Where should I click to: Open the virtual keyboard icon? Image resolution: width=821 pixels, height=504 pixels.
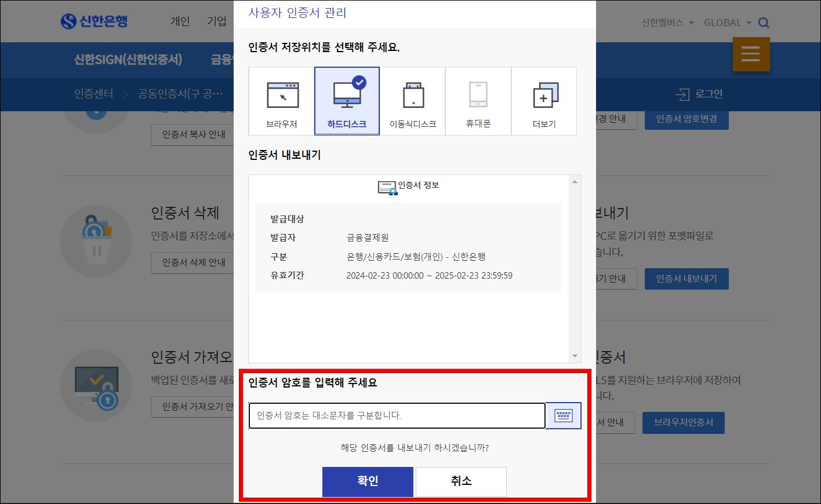click(x=563, y=415)
